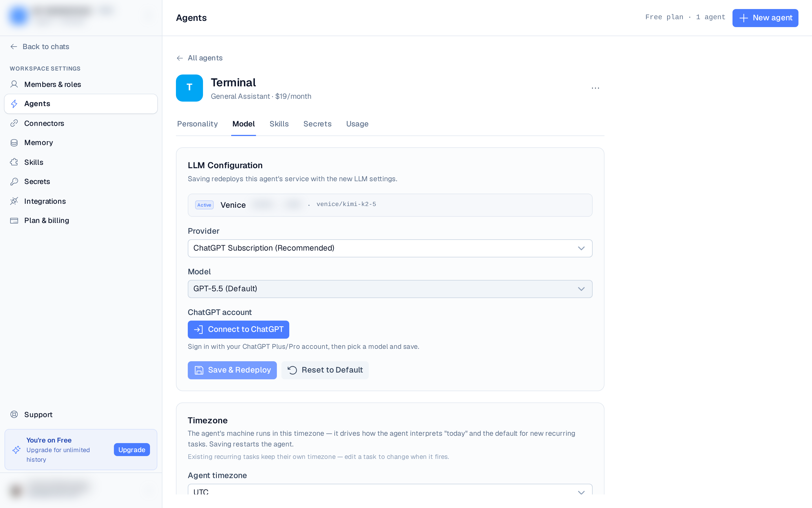Click the Integrations plug icon

tap(14, 201)
